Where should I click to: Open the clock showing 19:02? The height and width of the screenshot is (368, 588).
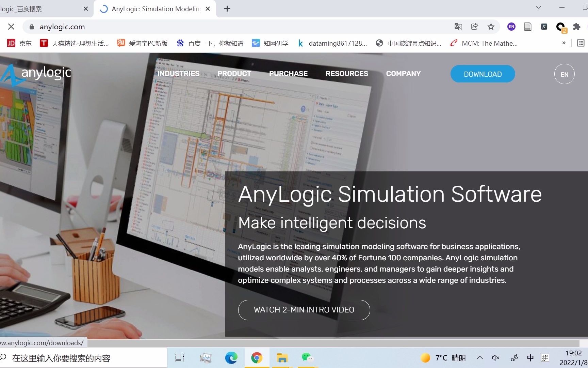tap(574, 358)
